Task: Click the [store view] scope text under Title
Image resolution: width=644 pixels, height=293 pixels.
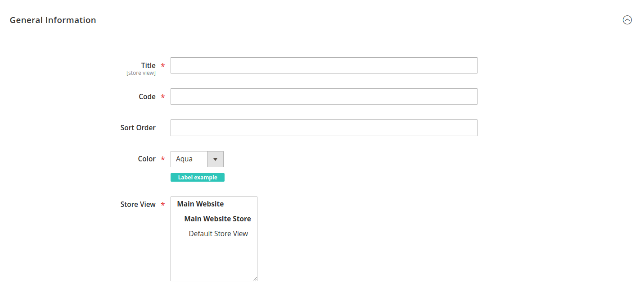Action: tap(141, 73)
